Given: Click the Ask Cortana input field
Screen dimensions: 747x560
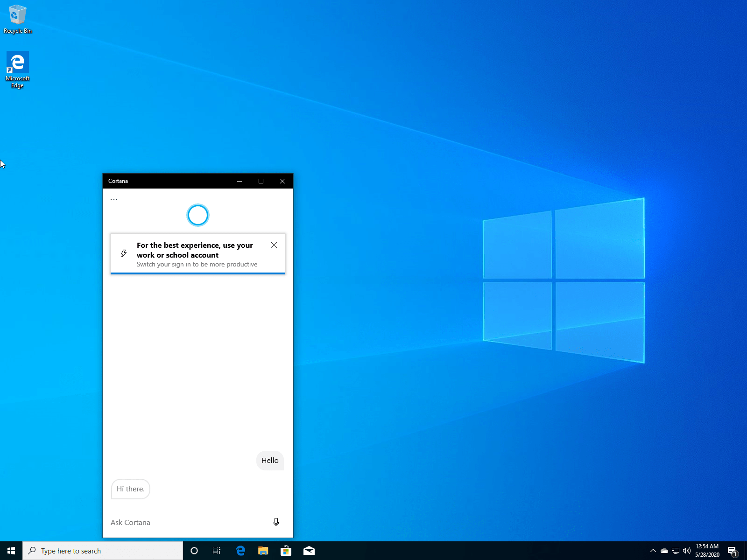Looking at the screenshot, I should point(187,522).
